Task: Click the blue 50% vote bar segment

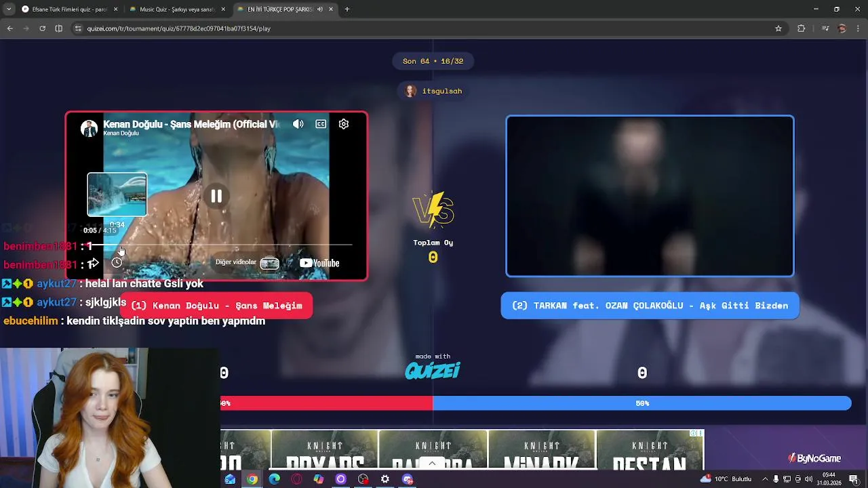Action: tap(642, 403)
